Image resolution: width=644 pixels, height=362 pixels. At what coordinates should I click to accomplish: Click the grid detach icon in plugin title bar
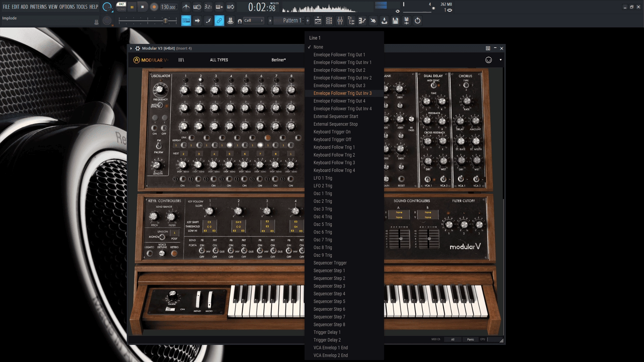click(488, 48)
